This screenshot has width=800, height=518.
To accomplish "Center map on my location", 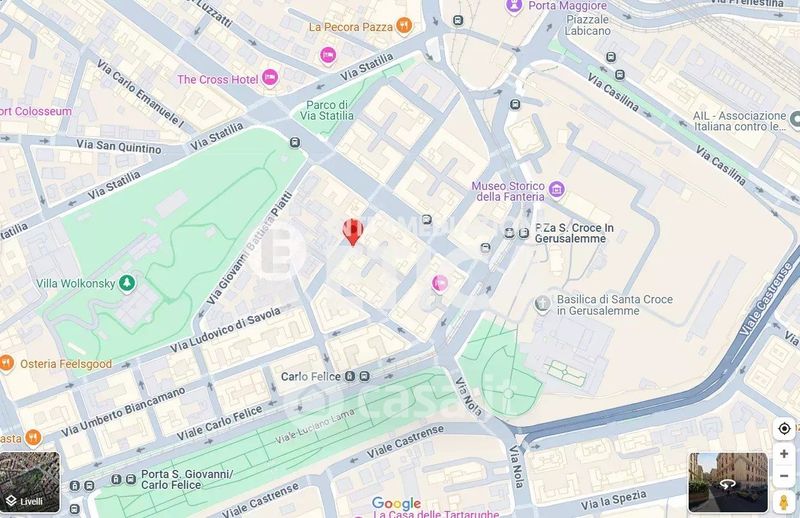I will (x=784, y=429).
